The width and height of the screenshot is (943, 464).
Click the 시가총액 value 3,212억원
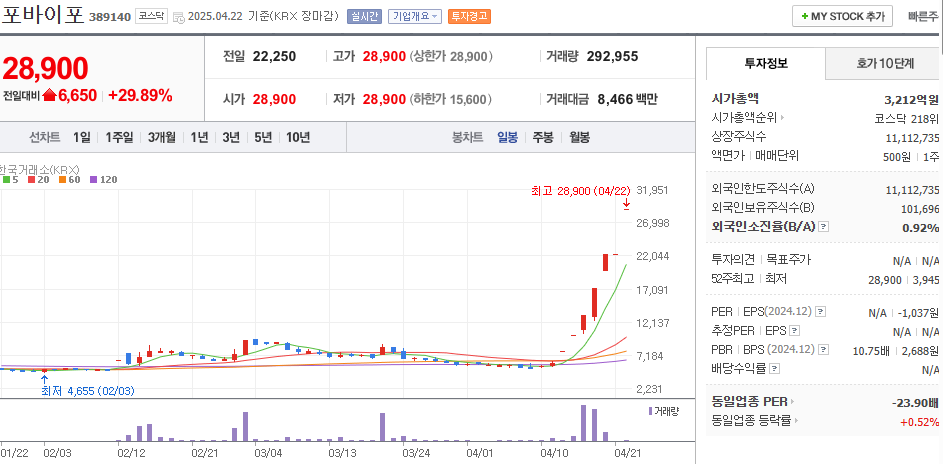coord(911,99)
